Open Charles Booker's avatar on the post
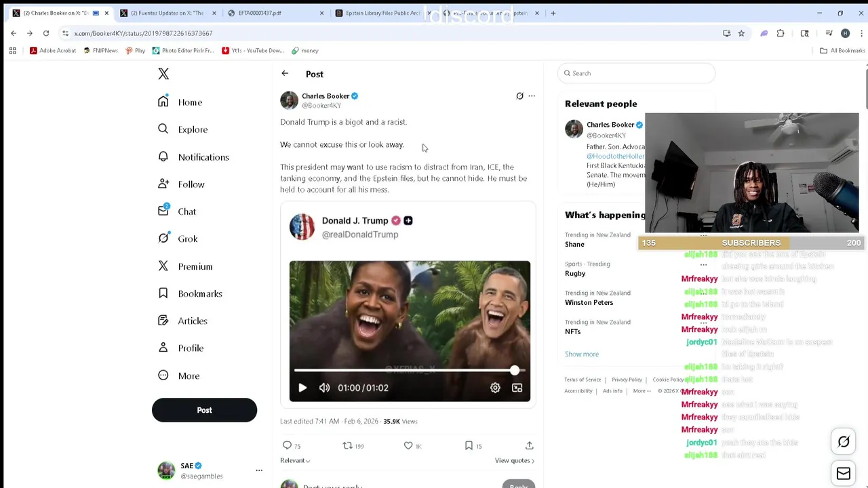 pyautogui.click(x=290, y=100)
